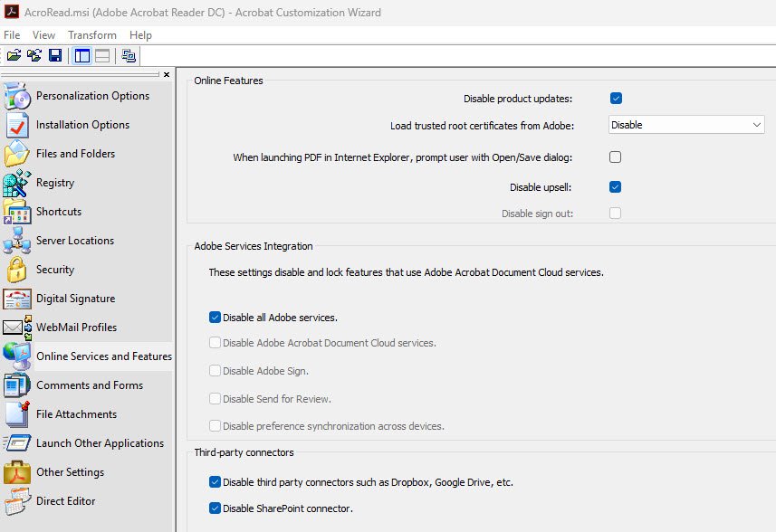The width and height of the screenshot is (776, 532).
Task: Open the Security section in the sidebar
Action: pyautogui.click(x=54, y=270)
